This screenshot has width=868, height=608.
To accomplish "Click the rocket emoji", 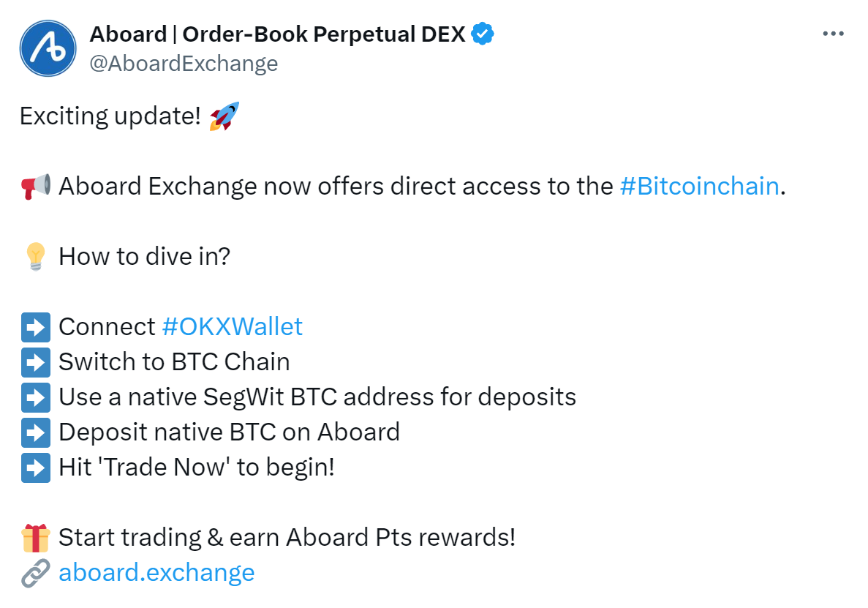I will pos(224,116).
